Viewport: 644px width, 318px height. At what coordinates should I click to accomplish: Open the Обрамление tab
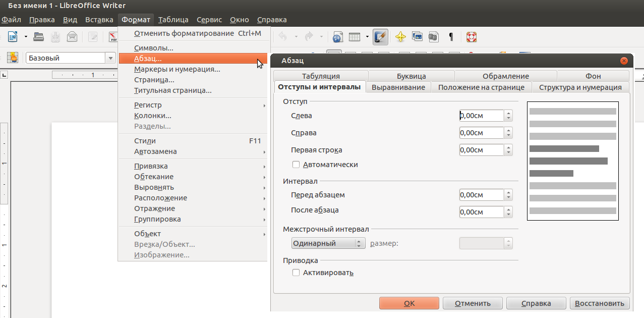point(505,76)
